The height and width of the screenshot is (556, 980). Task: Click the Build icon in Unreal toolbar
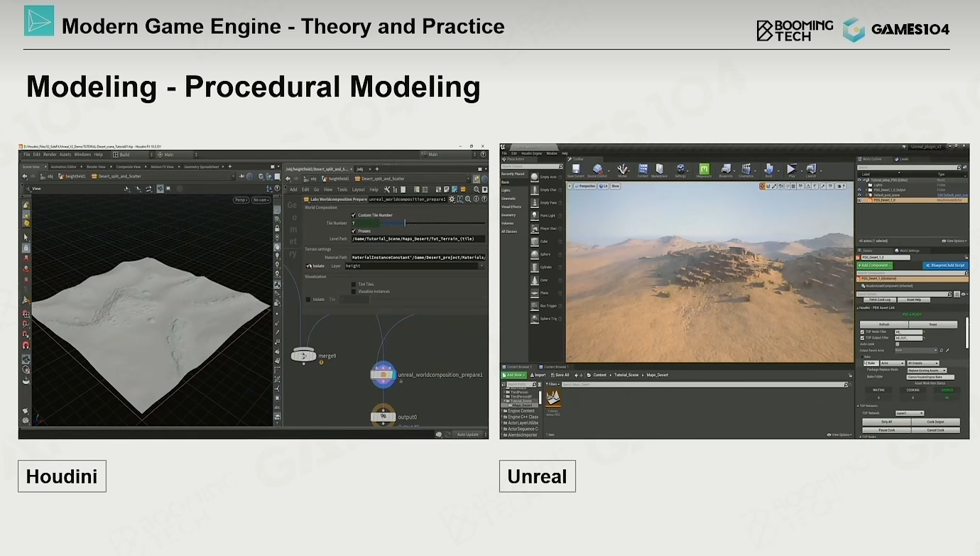pos(769,169)
